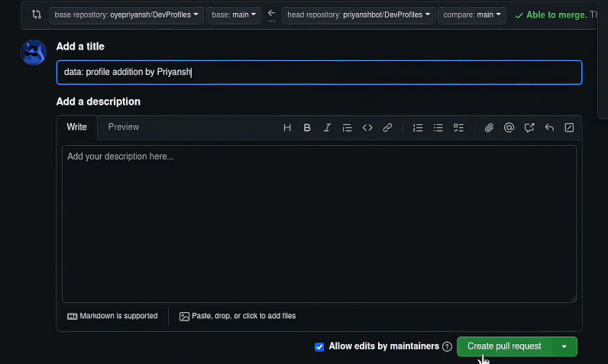Open the head repository dropdown
The height and width of the screenshot is (364, 608).
[x=358, y=14]
